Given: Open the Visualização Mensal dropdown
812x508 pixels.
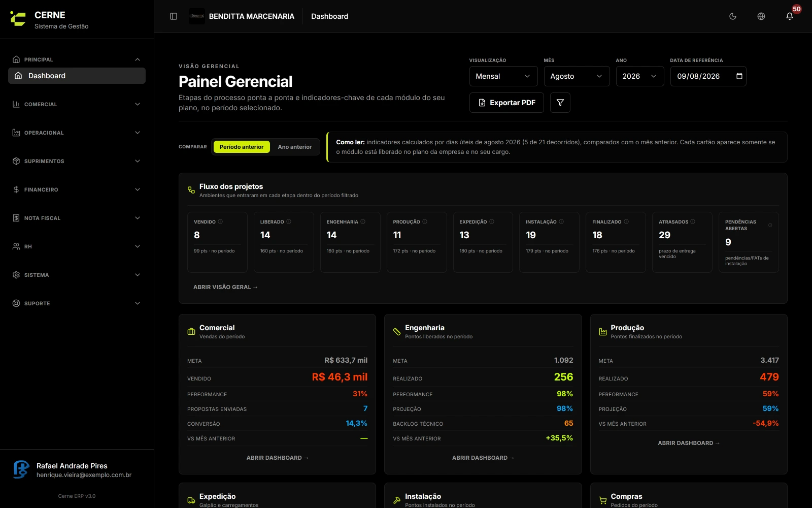Looking at the screenshot, I should click(x=503, y=76).
